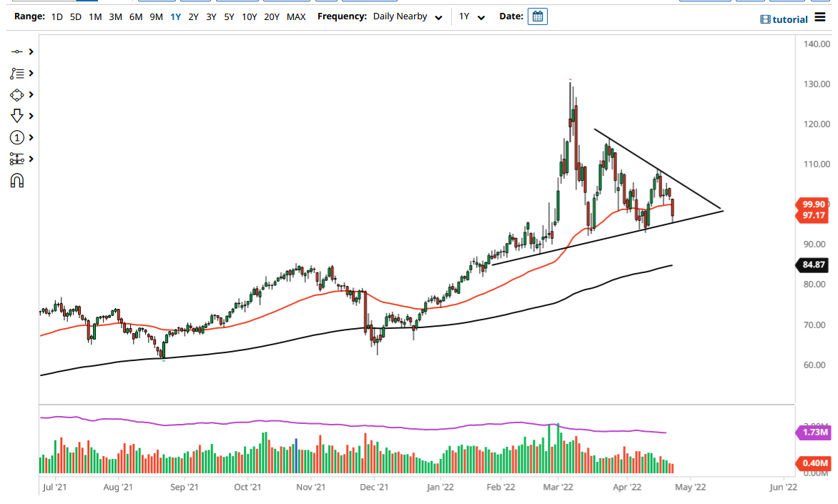Select the trendline drawing tool
The height and width of the screenshot is (504, 838).
[16, 51]
